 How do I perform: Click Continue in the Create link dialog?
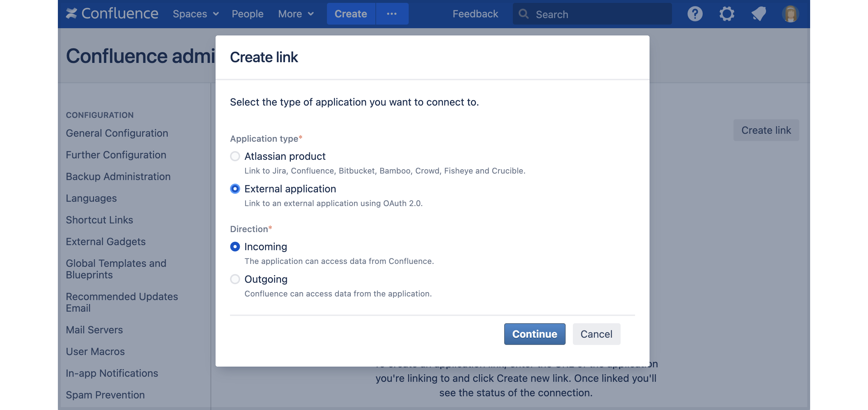pos(535,334)
